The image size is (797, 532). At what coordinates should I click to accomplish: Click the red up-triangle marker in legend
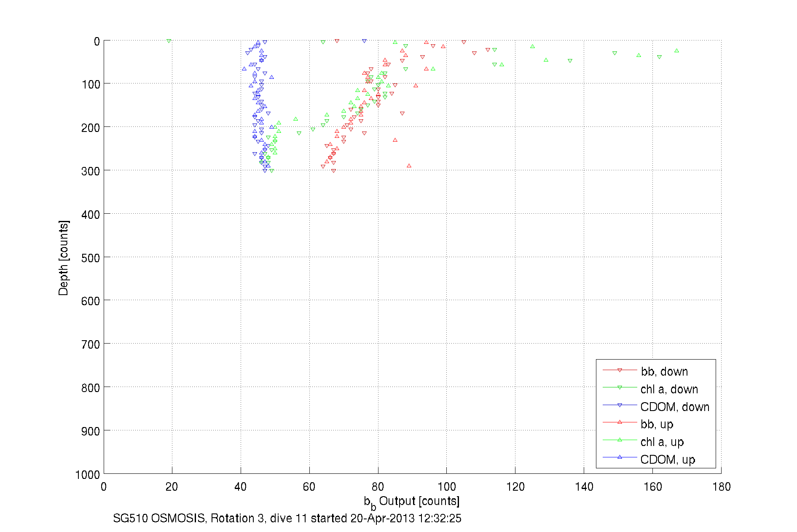tap(620, 422)
